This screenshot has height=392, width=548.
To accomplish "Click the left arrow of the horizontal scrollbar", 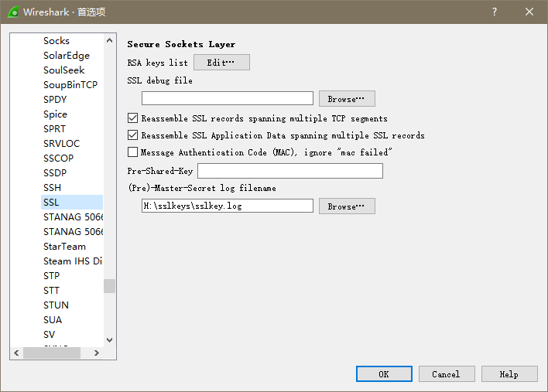I will point(16,353).
